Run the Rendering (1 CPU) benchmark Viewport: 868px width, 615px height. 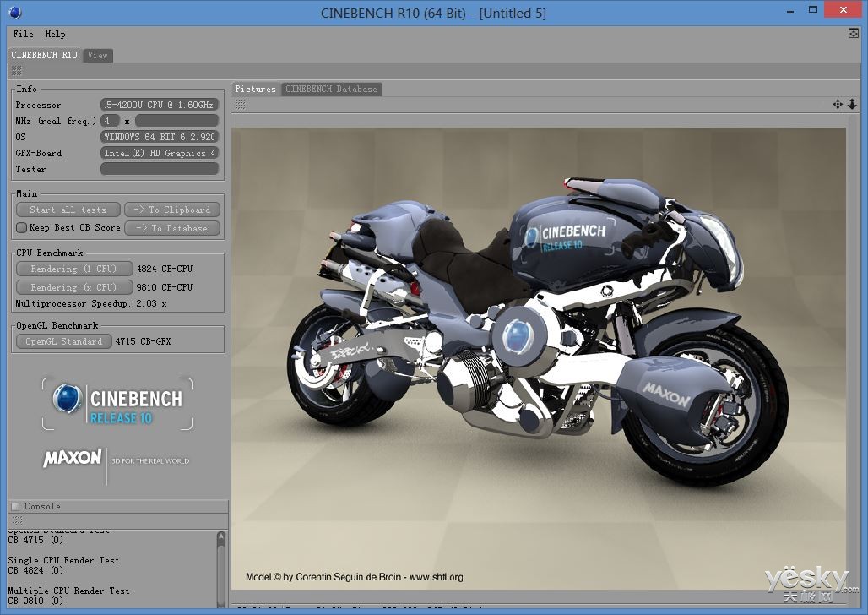(x=74, y=269)
